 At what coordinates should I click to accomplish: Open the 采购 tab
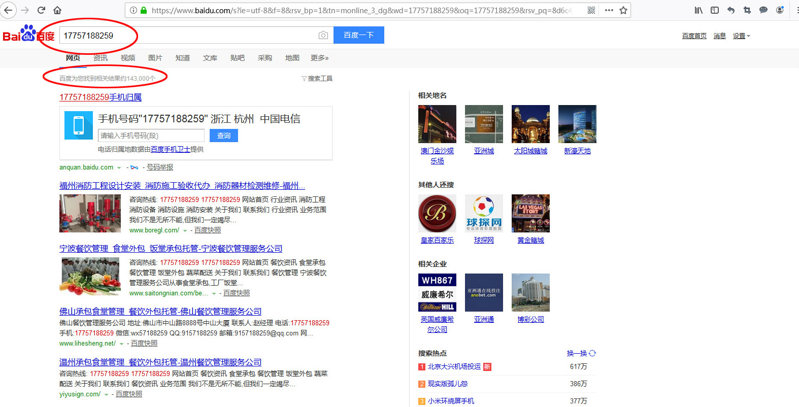pos(265,58)
